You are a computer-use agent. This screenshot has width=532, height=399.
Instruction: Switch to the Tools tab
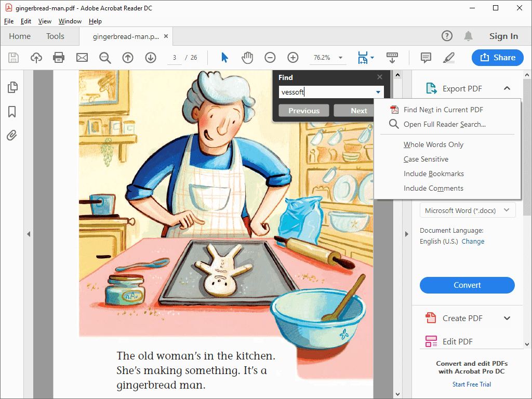[x=55, y=36]
